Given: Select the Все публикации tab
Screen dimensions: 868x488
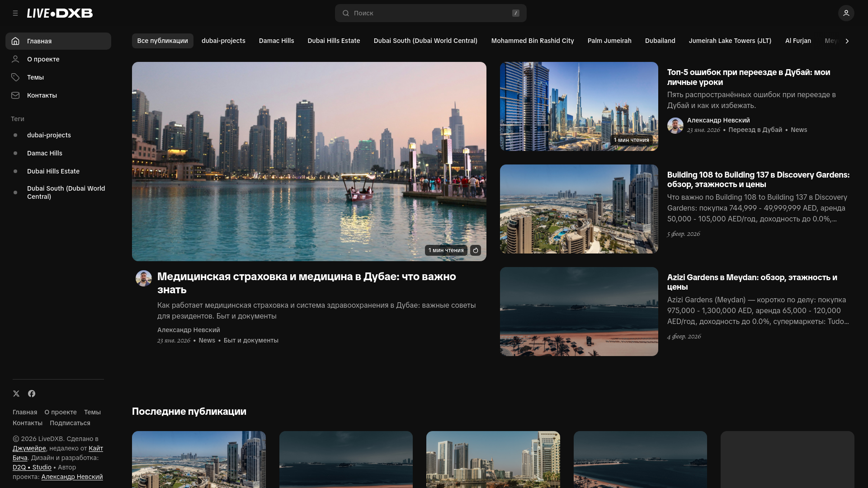Looking at the screenshot, I should tap(163, 41).
